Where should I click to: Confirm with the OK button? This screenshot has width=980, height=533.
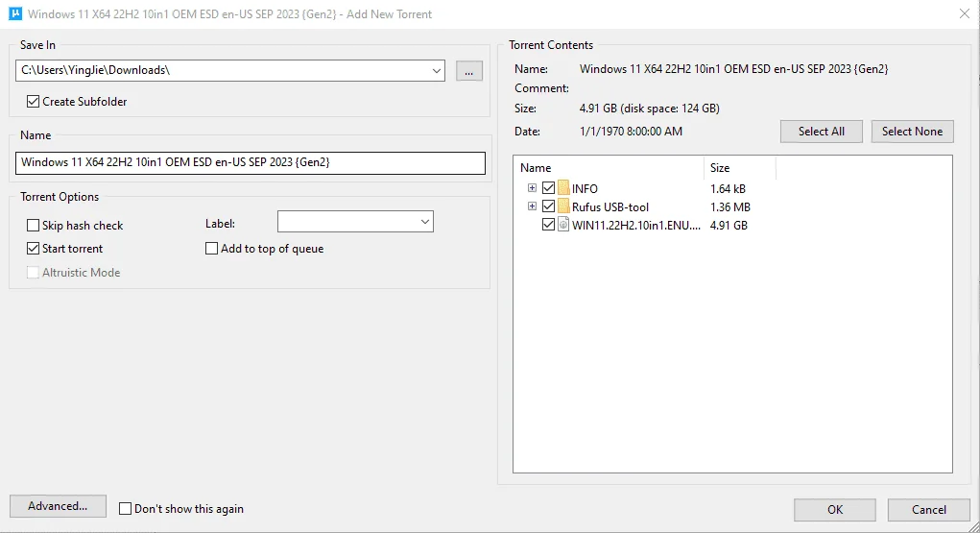click(x=835, y=510)
